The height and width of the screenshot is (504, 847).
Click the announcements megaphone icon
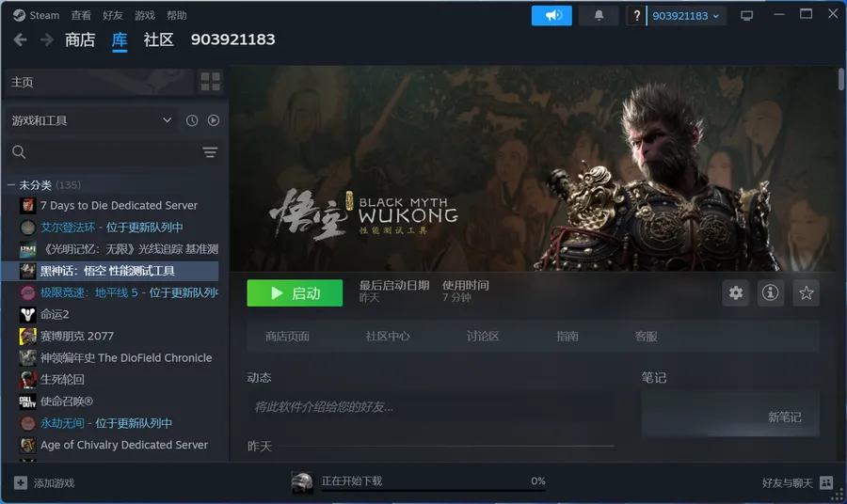pyautogui.click(x=551, y=16)
